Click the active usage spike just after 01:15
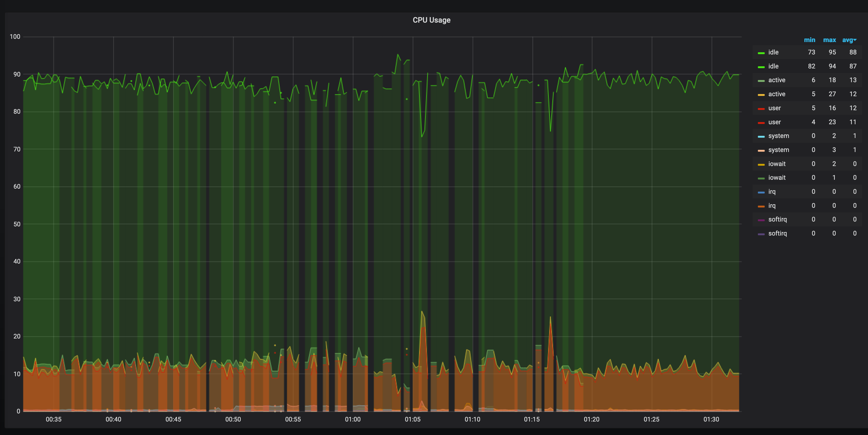This screenshot has height=435, width=868. (550, 317)
